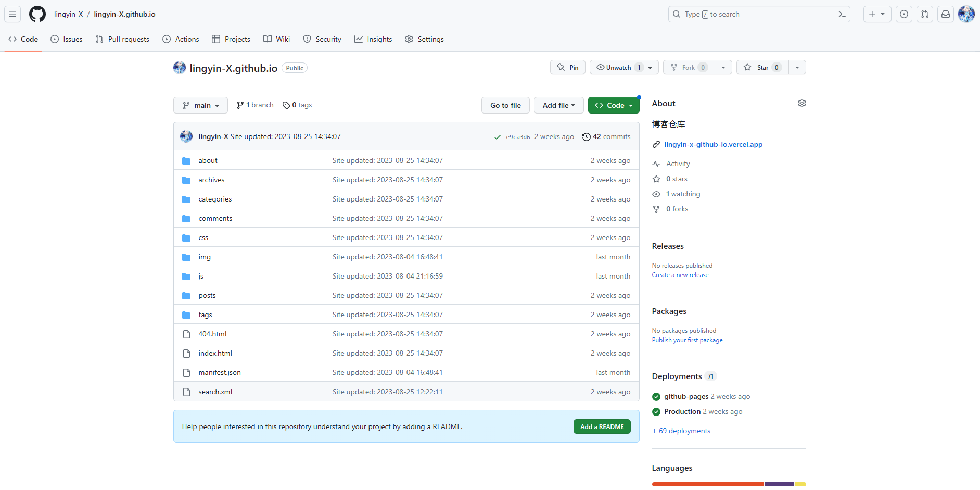Click the Languages color bar
Viewport: 980px width, 490px height.
(728, 484)
